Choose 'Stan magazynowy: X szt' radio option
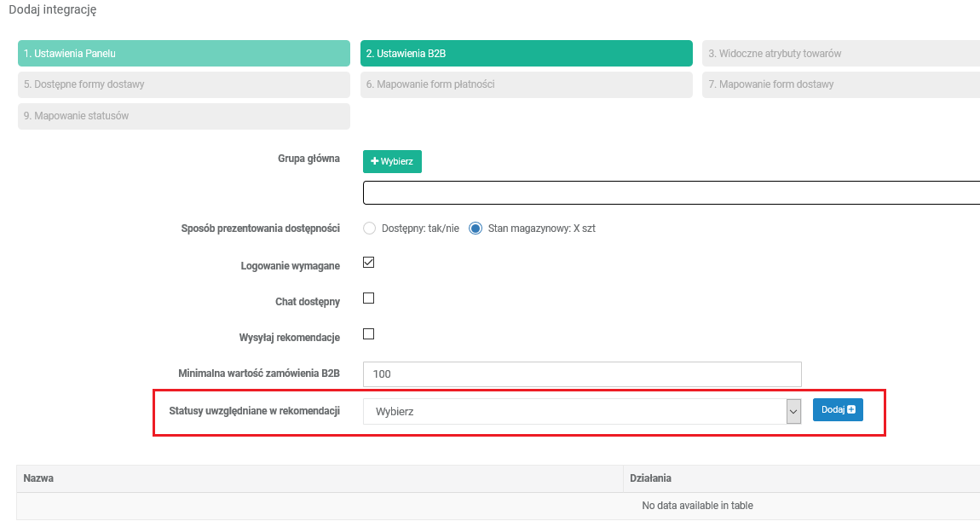 pos(476,229)
